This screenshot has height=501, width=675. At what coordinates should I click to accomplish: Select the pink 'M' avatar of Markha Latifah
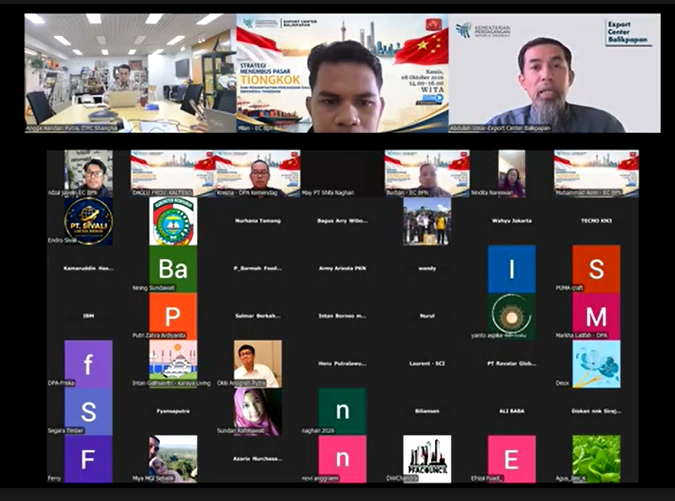tap(596, 316)
